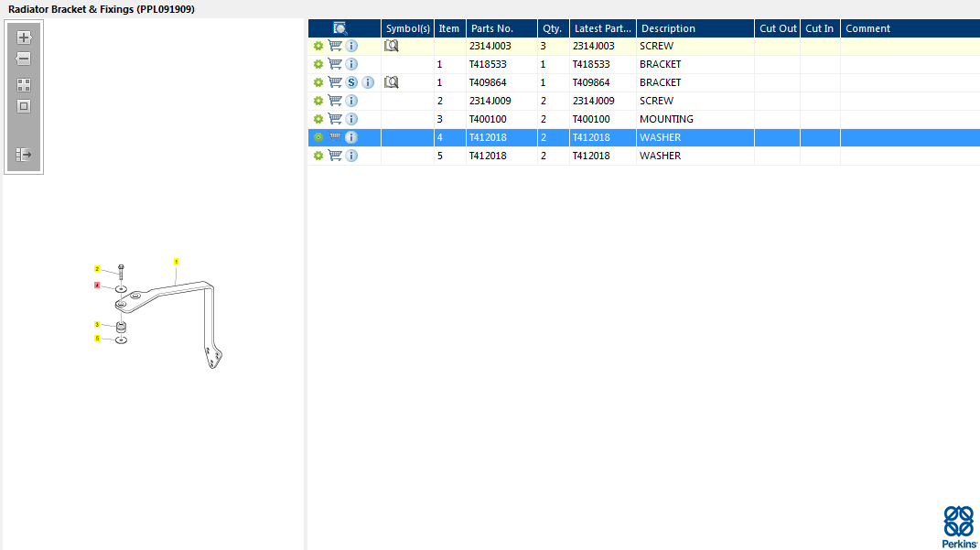Viewport: 980px width, 550px height.
Task: Sort by the Item column header
Action: [449, 28]
